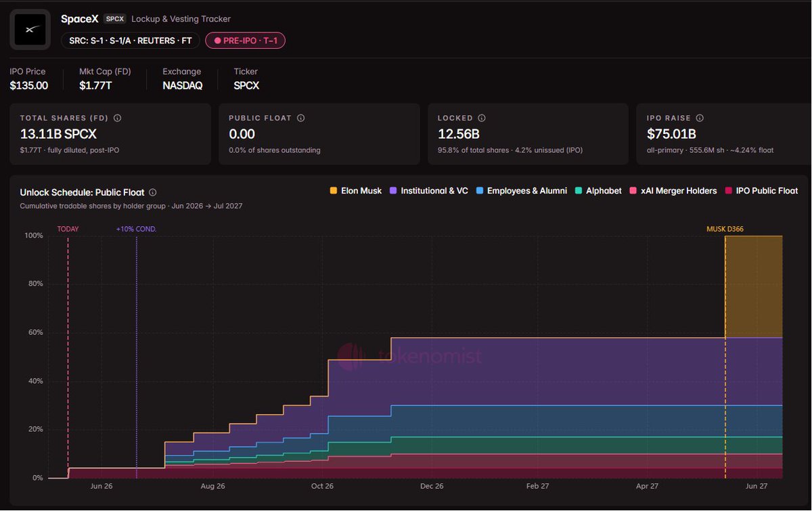
Task: Open info icon next to Total Shares (FD)
Action: (x=117, y=118)
